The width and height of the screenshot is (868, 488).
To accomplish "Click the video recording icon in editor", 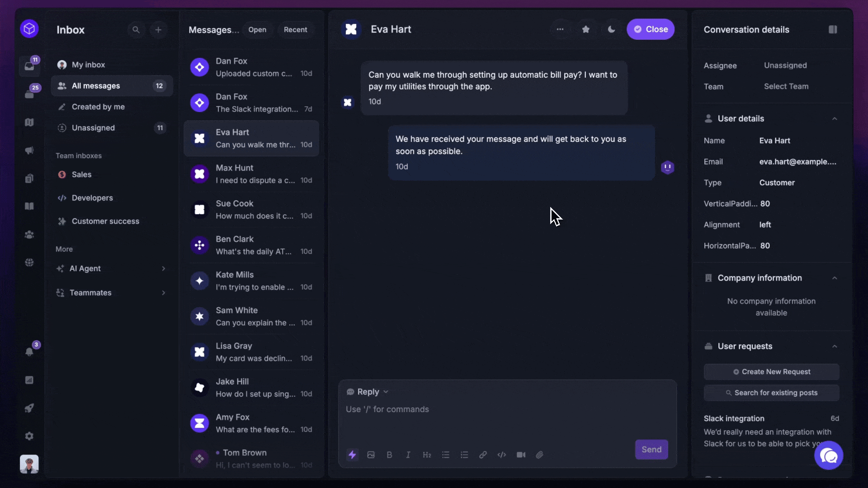I will (x=521, y=455).
